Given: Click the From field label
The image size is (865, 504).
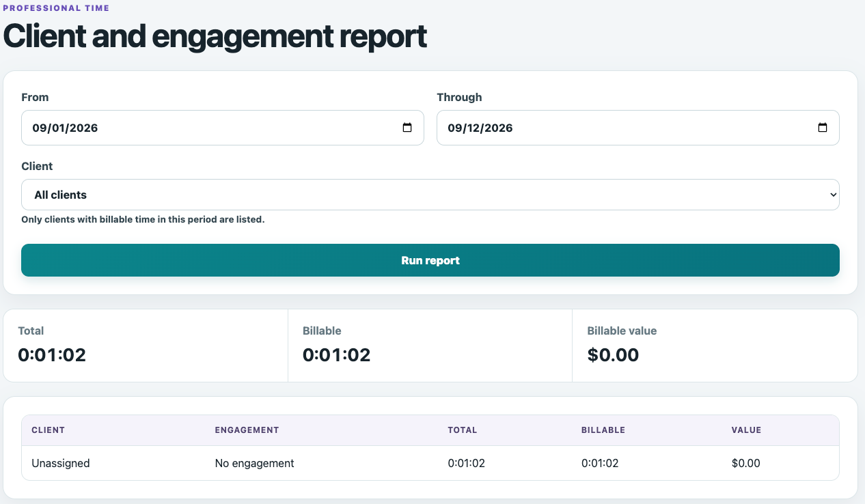Looking at the screenshot, I should [35, 97].
